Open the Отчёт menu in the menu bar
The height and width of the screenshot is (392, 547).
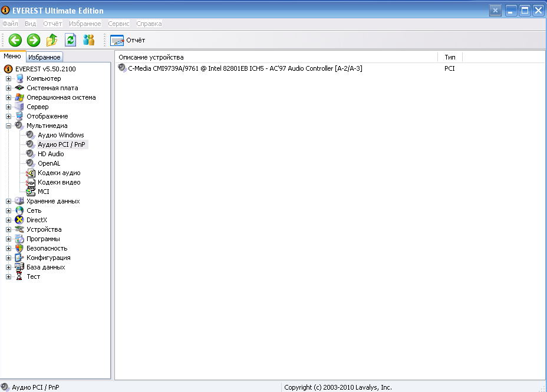point(52,24)
